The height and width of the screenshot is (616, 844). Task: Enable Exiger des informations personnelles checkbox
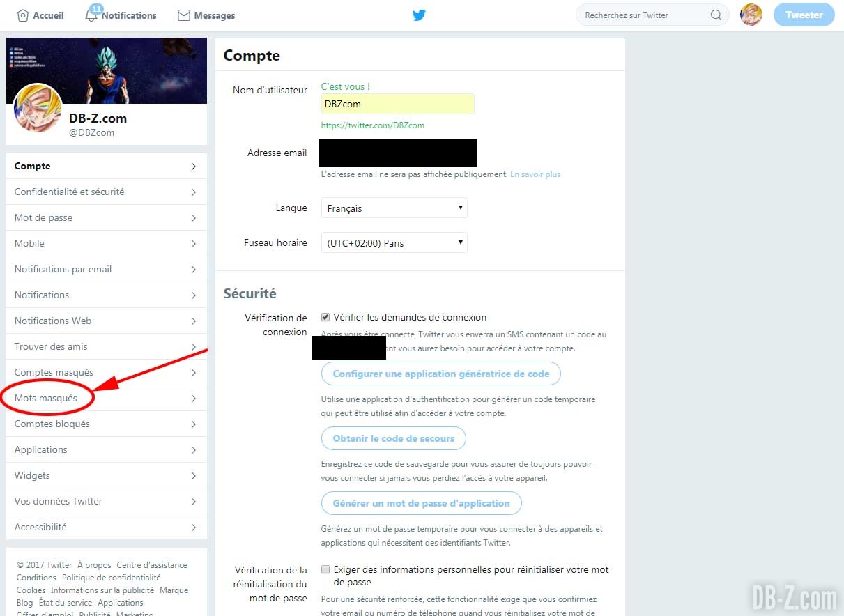[325, 569]
